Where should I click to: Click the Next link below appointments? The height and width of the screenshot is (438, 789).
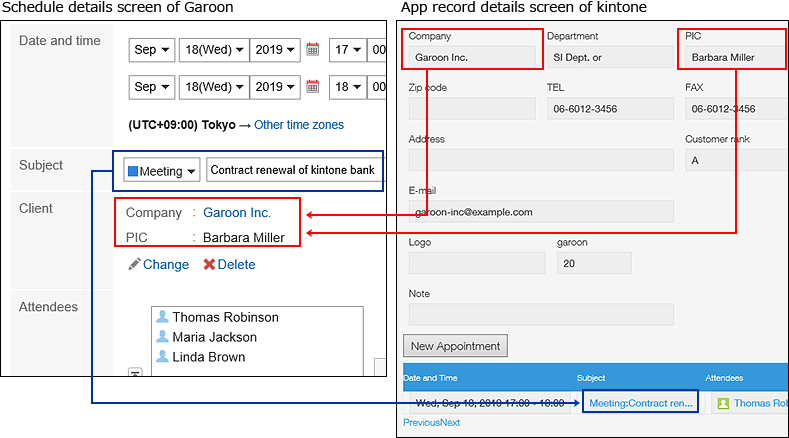click(x=450, y=422)
